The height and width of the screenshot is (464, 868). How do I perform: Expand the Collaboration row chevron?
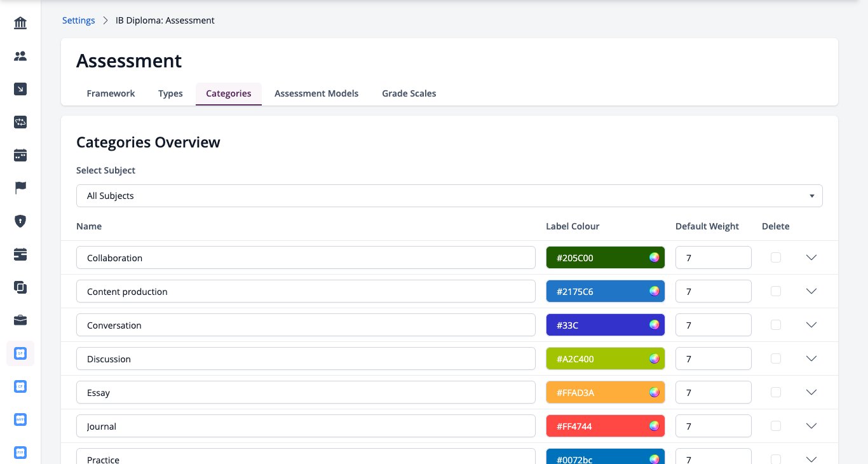[811, 257]
